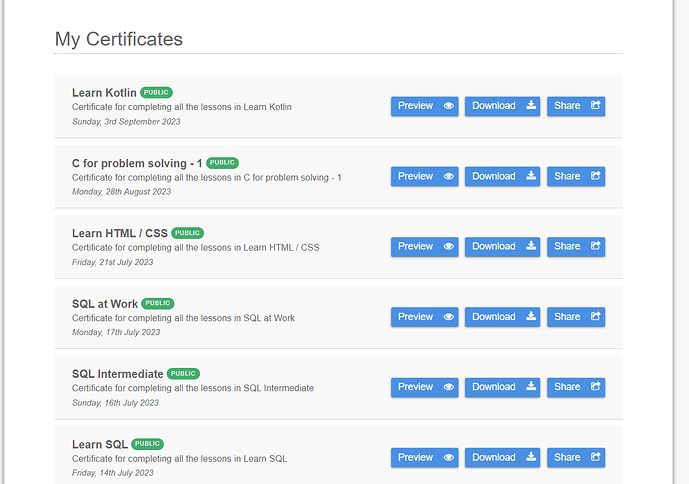Click the PUBLIC badge beside Learn HTML / CSS
The image size is (689, 484).
[187, 233]
